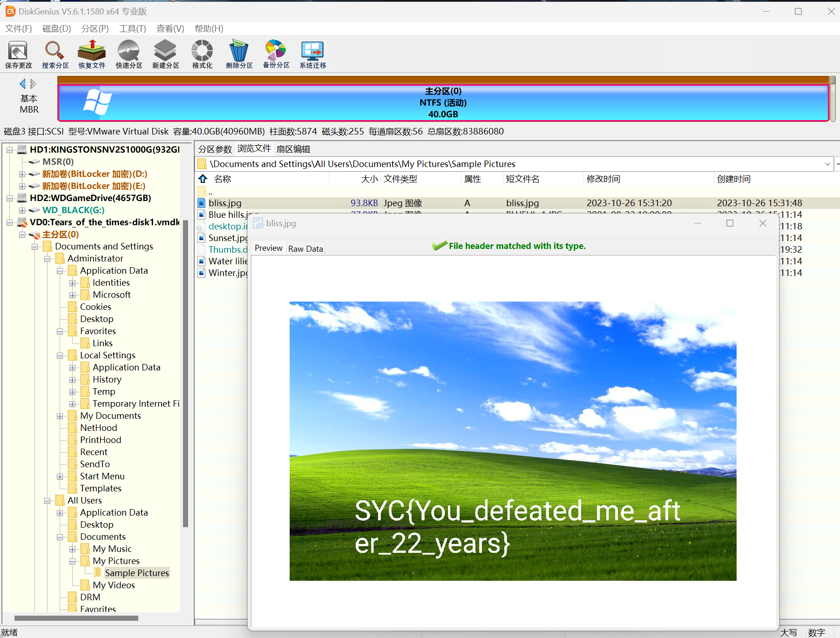
Task: Open the Backup Partition (备份分区) tool
Action: (276, 54)
